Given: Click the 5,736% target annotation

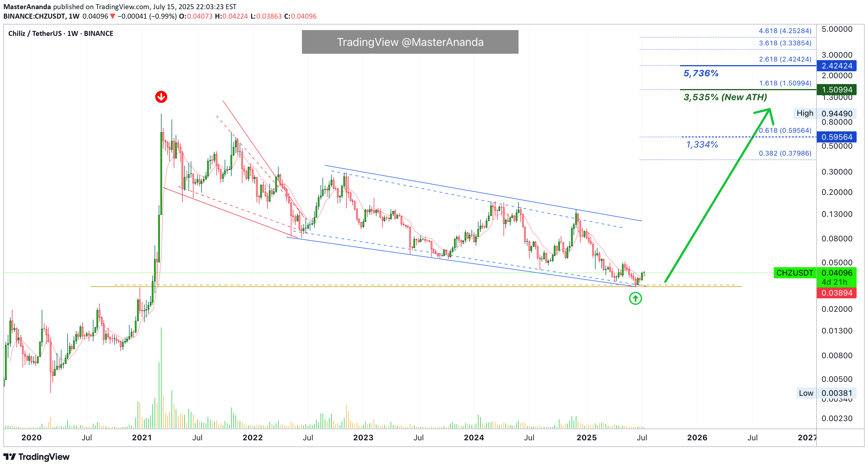Looking at the screenshot, I should (701, 73).
